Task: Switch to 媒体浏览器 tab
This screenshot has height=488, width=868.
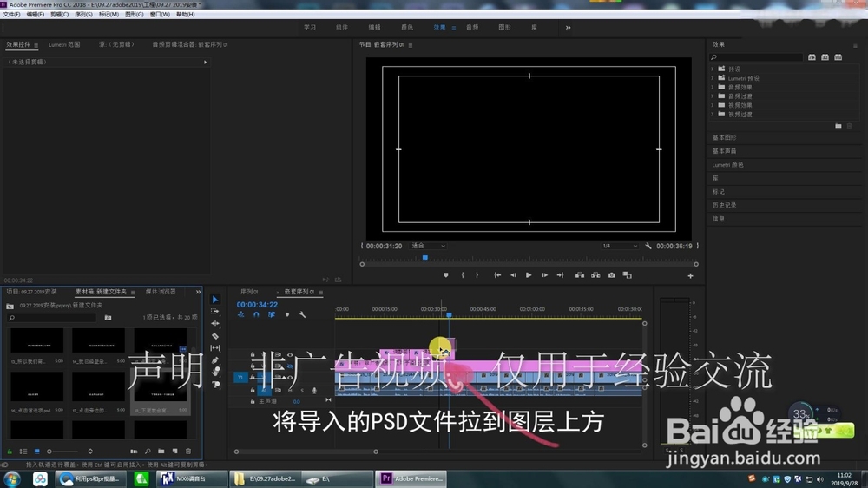Action: 161,292
